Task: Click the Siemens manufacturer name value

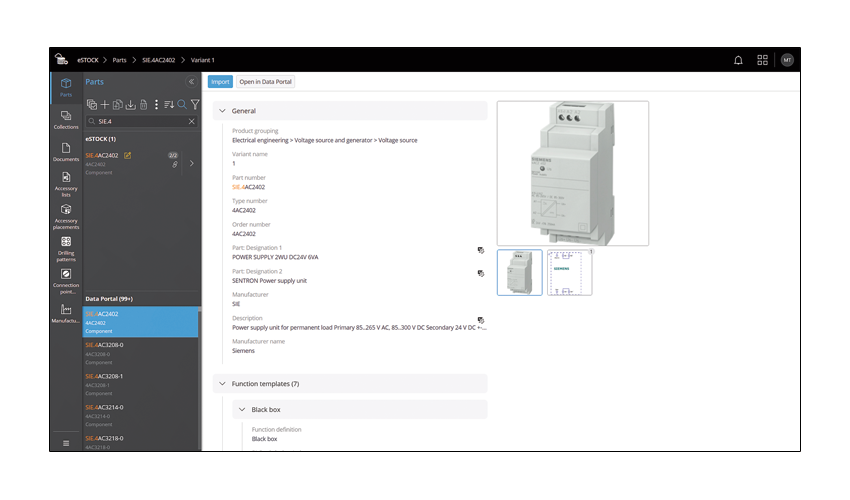Action: 243,351
